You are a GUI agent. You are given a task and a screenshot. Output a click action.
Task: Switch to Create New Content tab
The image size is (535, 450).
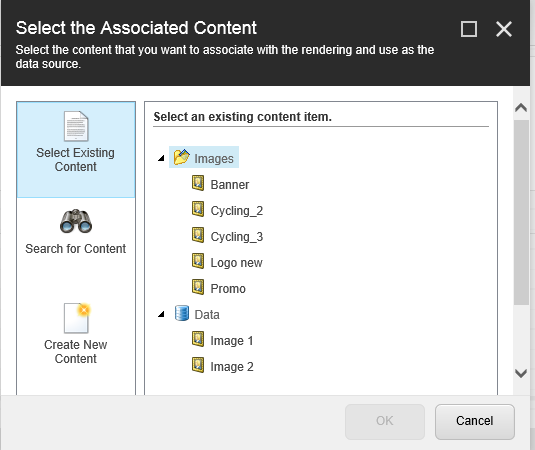pyautogui.click(x=76, y=334)
